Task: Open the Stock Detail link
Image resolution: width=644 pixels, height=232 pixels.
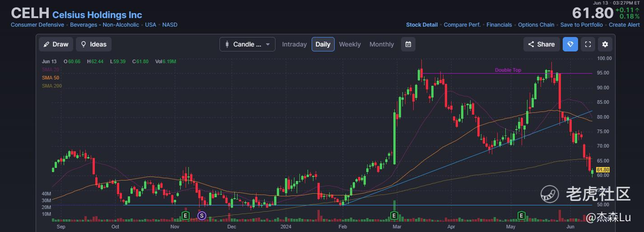Action: (x=422, y=25)
